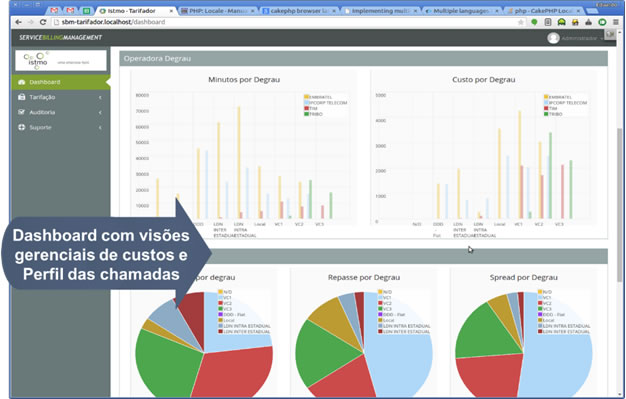Image resolution: width=626 pixels, height=399 pixels.
Task: Toggle EMBRATEL legend in Minutos por Degrau
Action: (318, 97)
